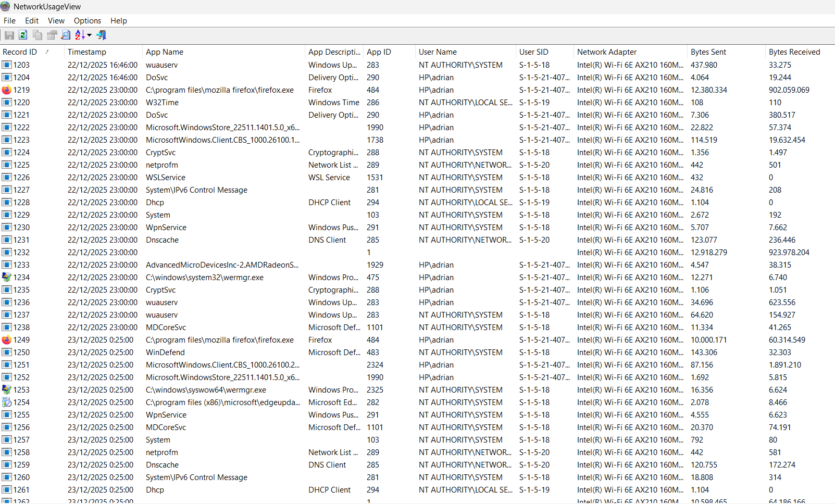Sort by the Bytes Received column header
The width and height of the screenshot is (835, 504).
pyautogui.click(x=794, y=52)
